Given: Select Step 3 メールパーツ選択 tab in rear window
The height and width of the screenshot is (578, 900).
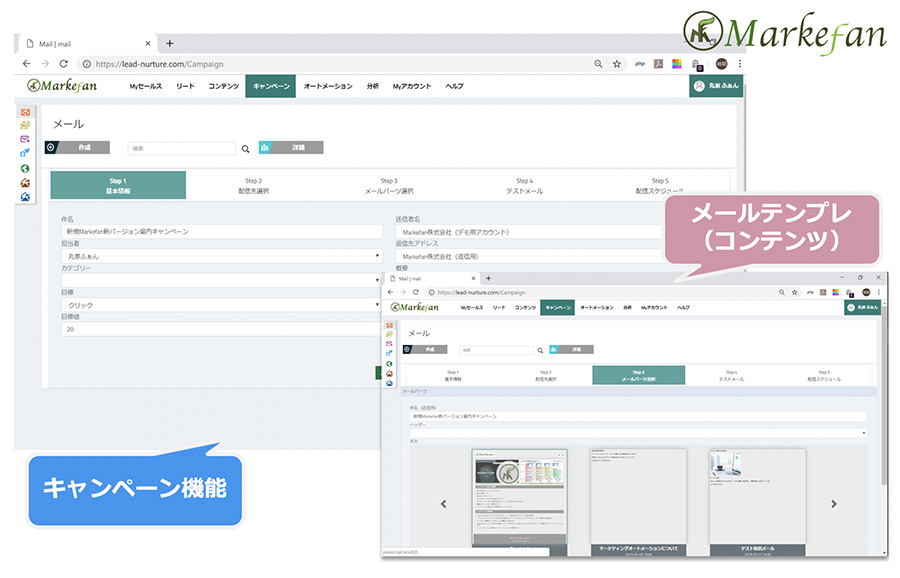Looking at the screenshot, I should click(x=389, y=185).
